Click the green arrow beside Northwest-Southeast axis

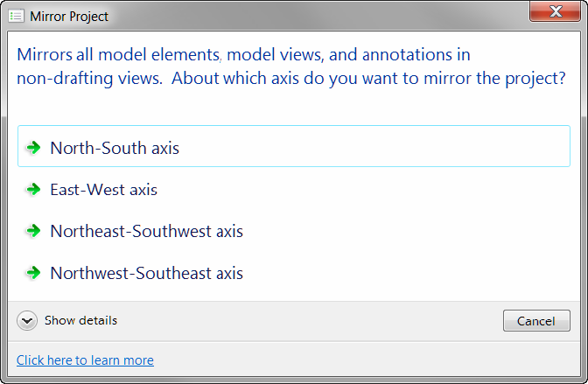(33, 273)
